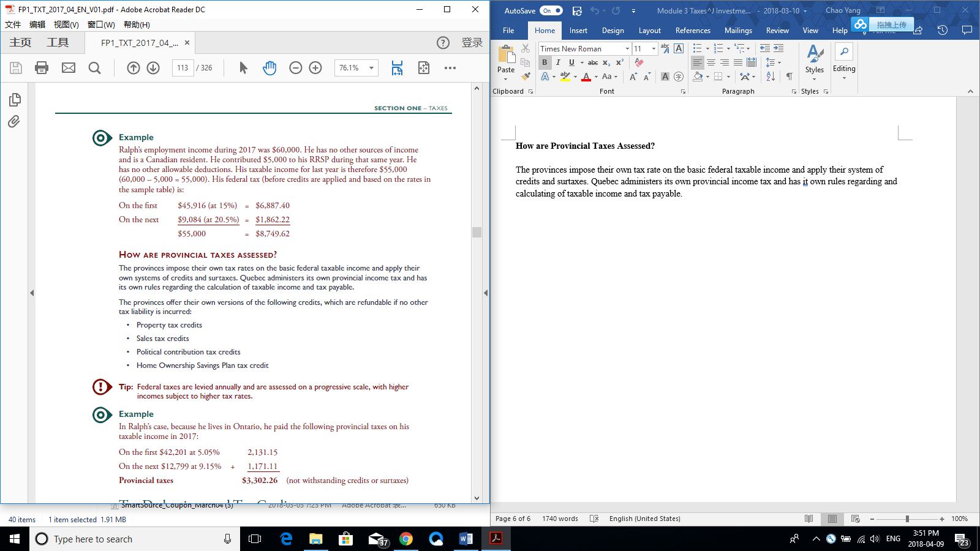Open Acrobat zoom level 76.1% dropdown

(371, 68)
